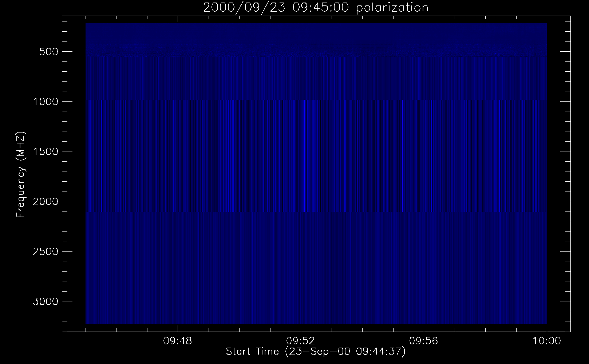Click the plot title "2000/09/23 09:45:00 polarization"

pyautogui.click(x=316, y=8)
